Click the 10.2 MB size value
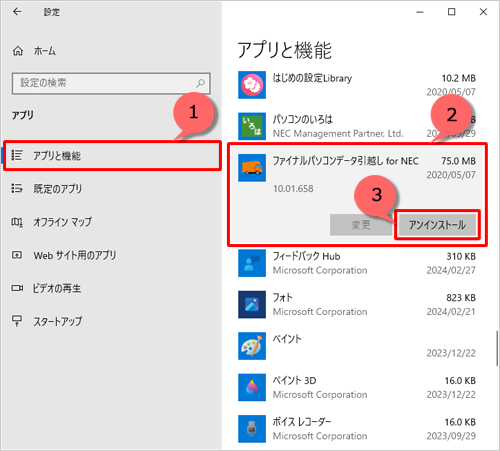Viewport: 500px width, 451px height. (x=459, y=78)
